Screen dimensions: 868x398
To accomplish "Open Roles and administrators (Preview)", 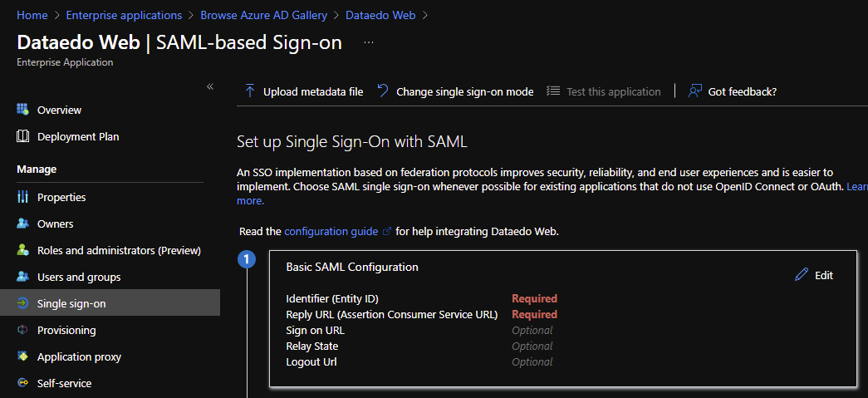I will 119,250.
